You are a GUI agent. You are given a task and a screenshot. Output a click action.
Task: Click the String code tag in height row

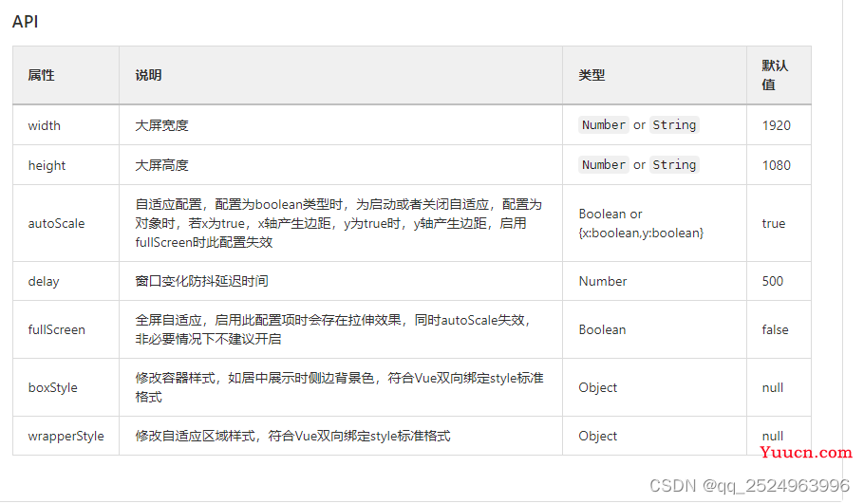click(674, 165)
